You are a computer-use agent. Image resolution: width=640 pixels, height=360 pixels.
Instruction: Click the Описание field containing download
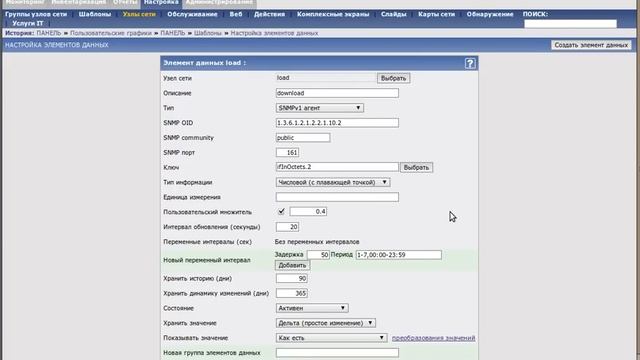337,93
